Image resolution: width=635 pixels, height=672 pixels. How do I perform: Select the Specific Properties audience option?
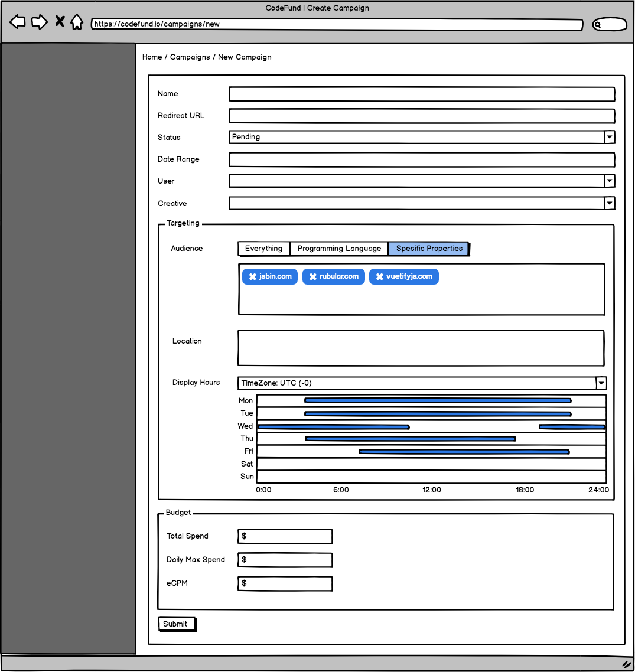(x=428, y=249)
